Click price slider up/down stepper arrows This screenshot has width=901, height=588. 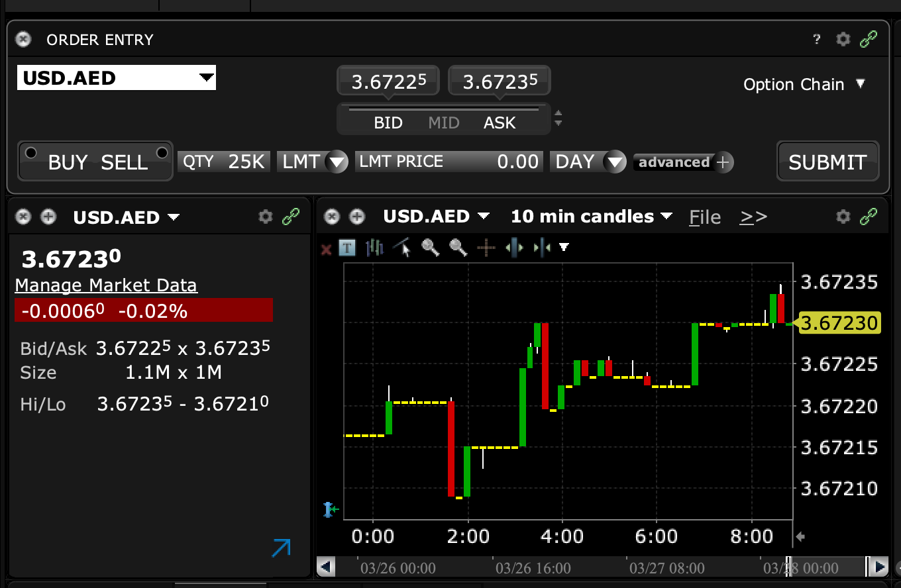(558, 118)
